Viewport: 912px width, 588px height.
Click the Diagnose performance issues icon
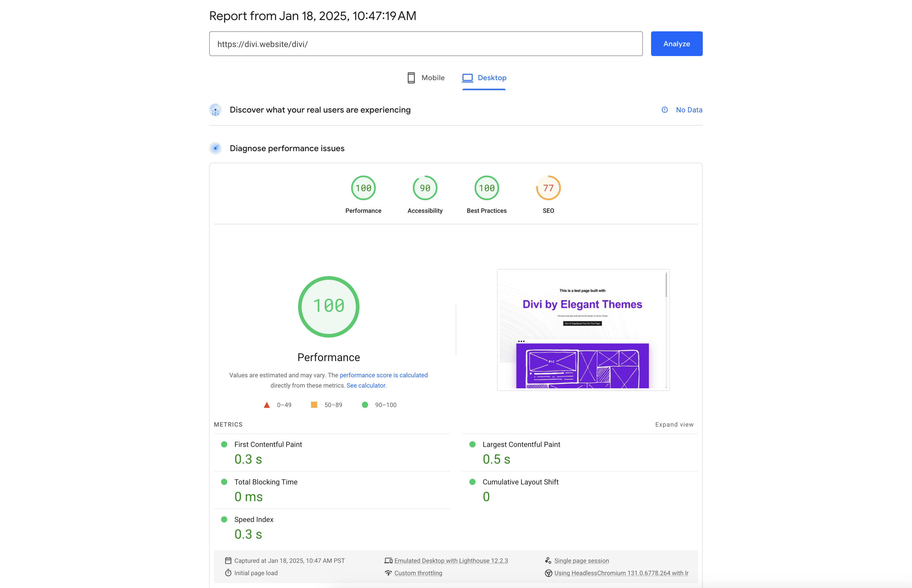tap(215, 148)
